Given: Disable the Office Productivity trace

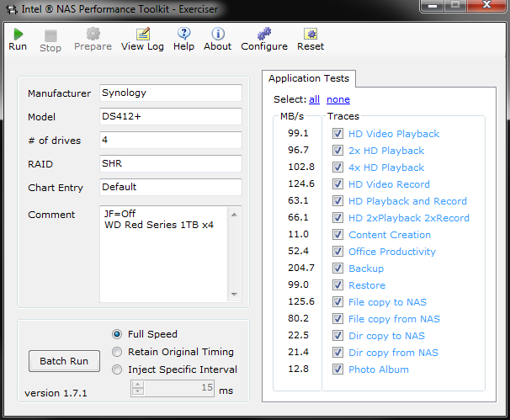Looking at the screenshot, I should click(337, 252).
